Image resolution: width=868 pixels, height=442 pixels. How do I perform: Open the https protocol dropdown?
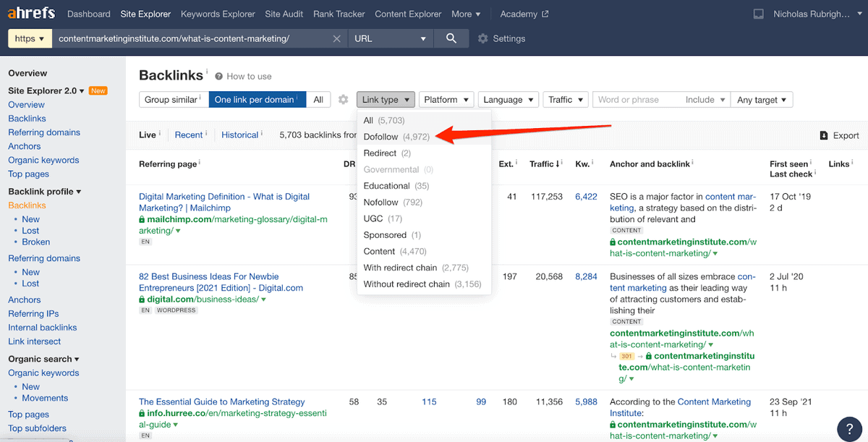click(x=30, y=38)
